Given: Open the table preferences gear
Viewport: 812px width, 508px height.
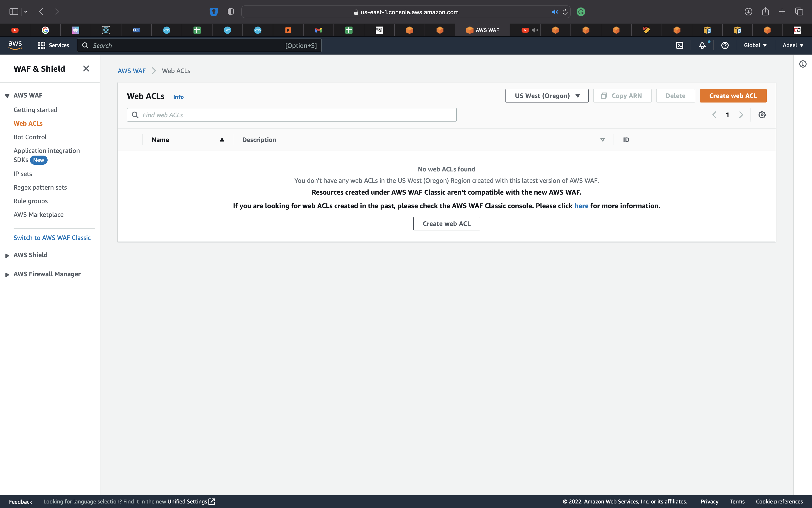Looking at the screenshot, I should coord(762,115).
